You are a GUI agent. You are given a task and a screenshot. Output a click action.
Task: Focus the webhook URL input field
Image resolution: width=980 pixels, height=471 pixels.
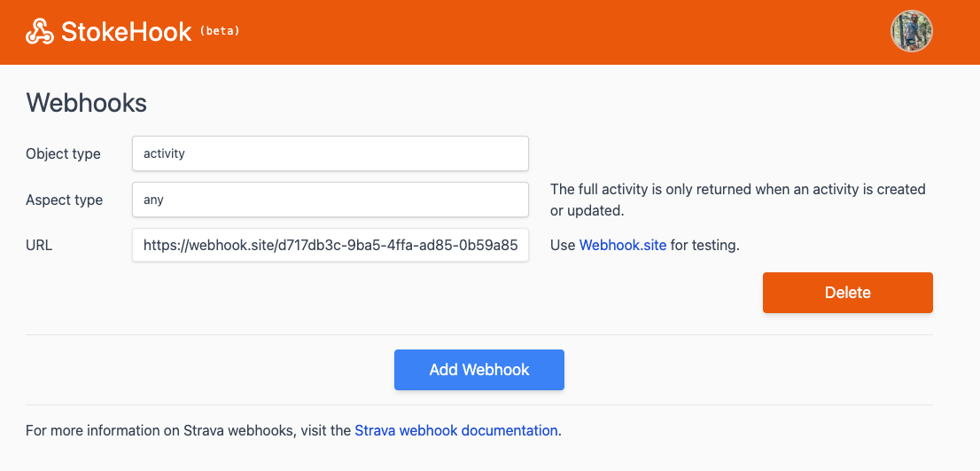click(x=330, y=245)
